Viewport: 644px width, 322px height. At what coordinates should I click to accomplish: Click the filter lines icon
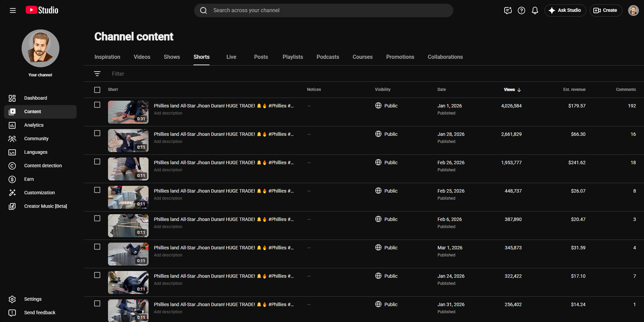point(97,74)
